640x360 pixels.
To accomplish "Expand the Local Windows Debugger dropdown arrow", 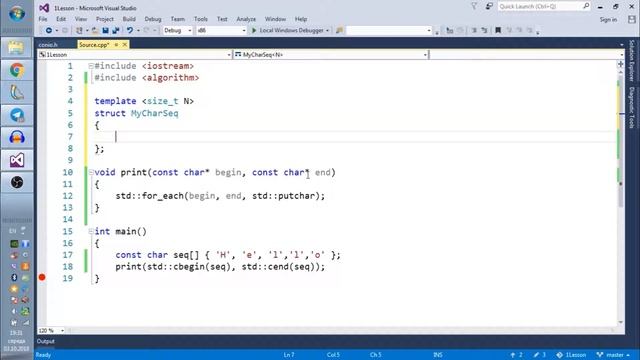I will tap(327, 31).
